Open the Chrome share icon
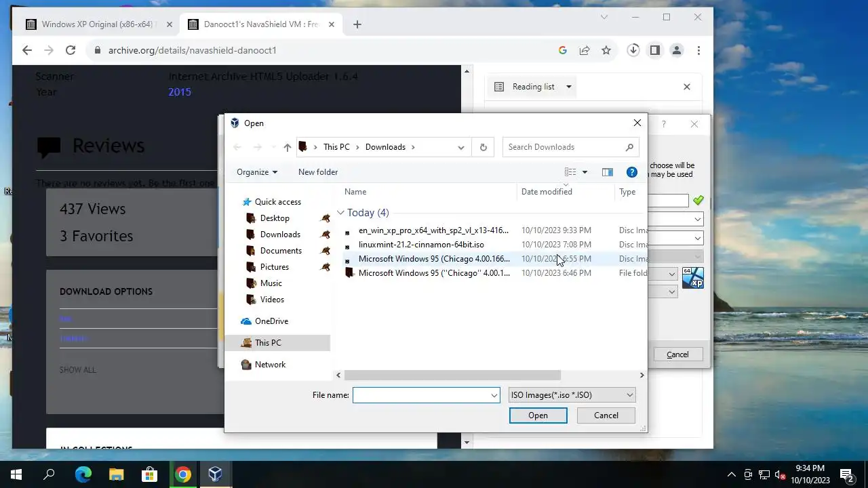 pyautogui.click(x=584, y=50)
